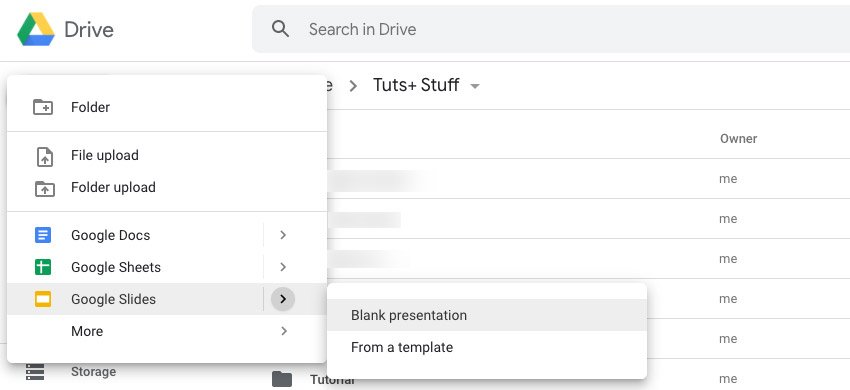This screenshot has height=390, width=850.
Task: Open the Storage icon in sidebar
Action: pyautogui.click(x=35, y=372)
